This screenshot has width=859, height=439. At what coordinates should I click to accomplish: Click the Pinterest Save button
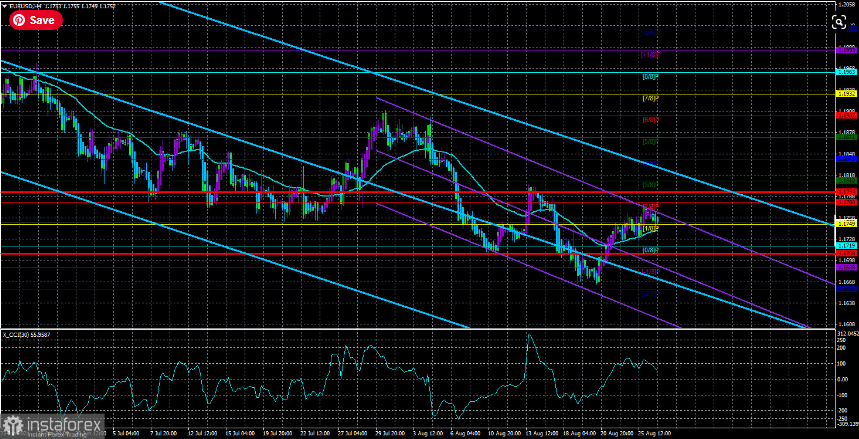pos(36,20)
